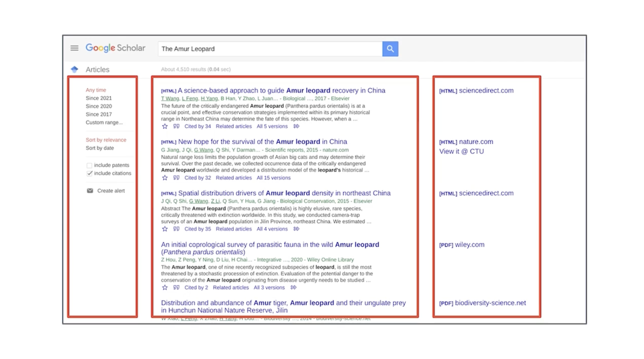This screenshot has width=644, height=359.
Task: Star the first Amur leopard result
Action: 165,126
